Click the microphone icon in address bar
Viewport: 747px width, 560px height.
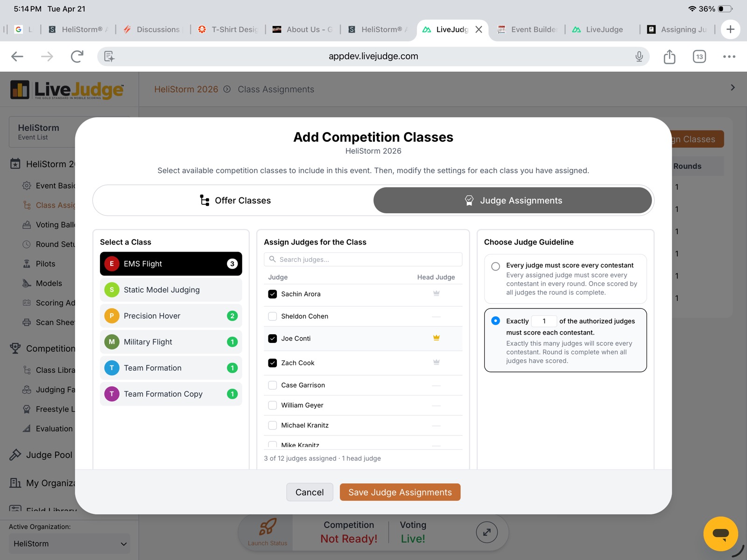click(639, 56)
